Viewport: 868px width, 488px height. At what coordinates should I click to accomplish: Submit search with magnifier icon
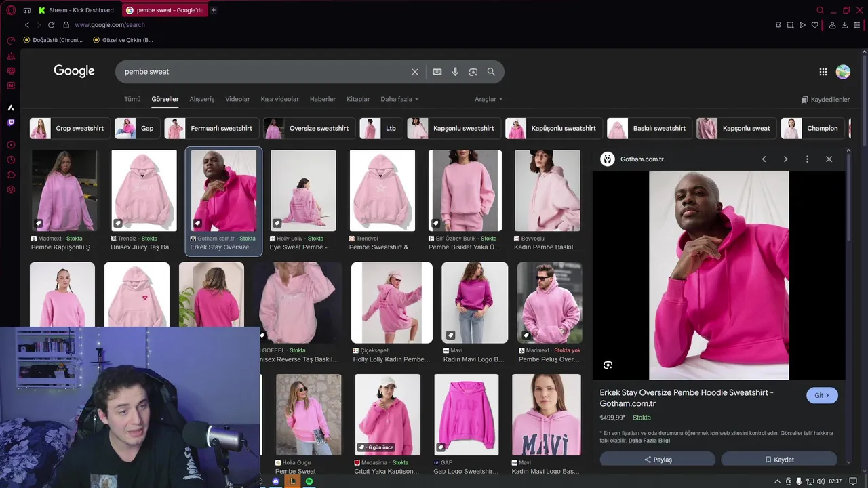pyautogui.click(x=491, y=72)
